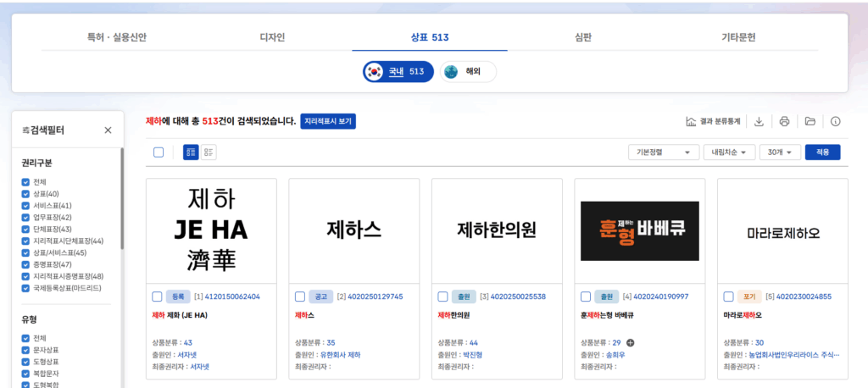Toggle the select-all results checkbox
The image size is (868, 388).
click(x=159, y=152)
